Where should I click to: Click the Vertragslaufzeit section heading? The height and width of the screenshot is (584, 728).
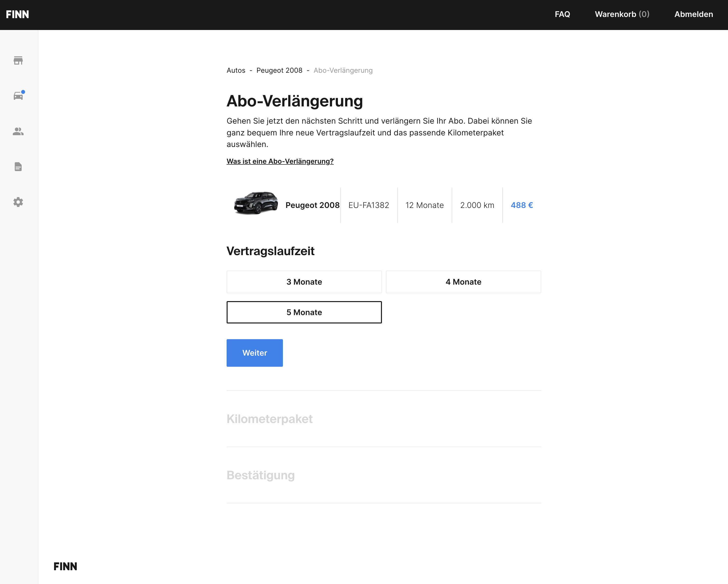coord(270,251)
